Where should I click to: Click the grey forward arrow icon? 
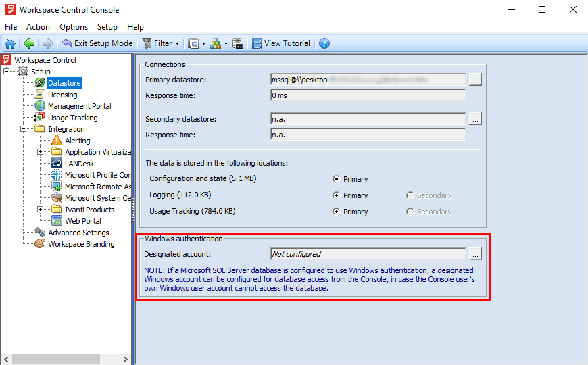47,43
